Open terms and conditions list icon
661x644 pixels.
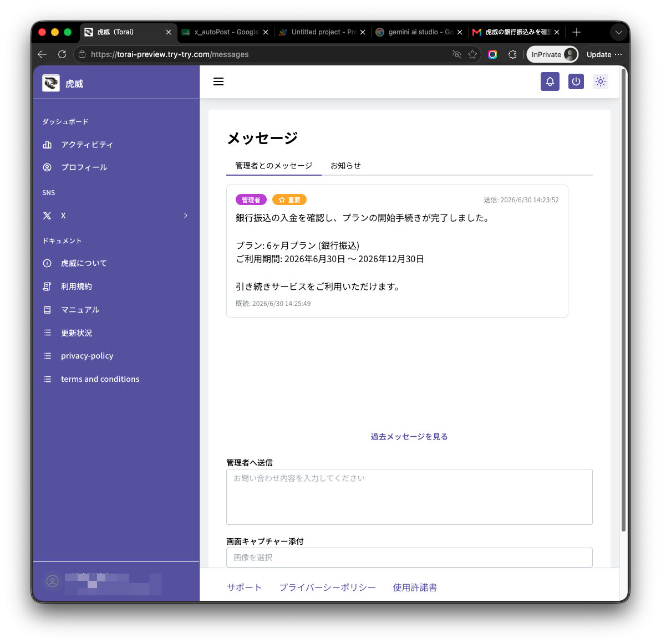coord(47,379)
